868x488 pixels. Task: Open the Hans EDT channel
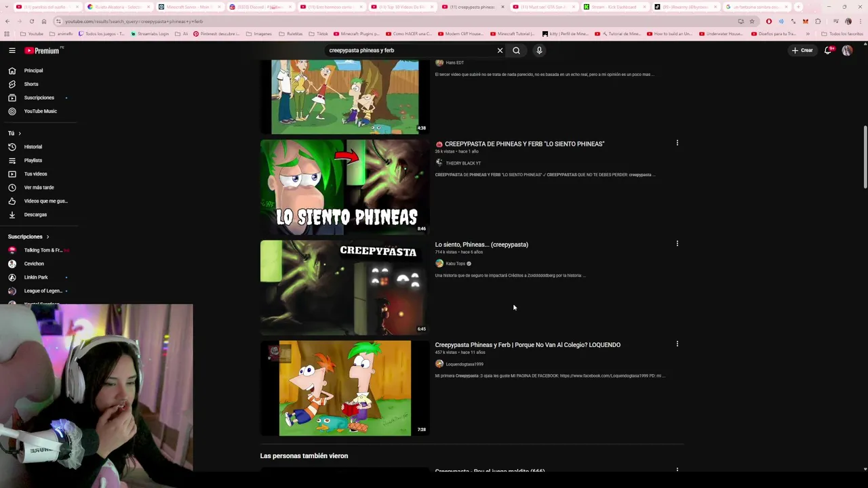(x=454, y=62)
